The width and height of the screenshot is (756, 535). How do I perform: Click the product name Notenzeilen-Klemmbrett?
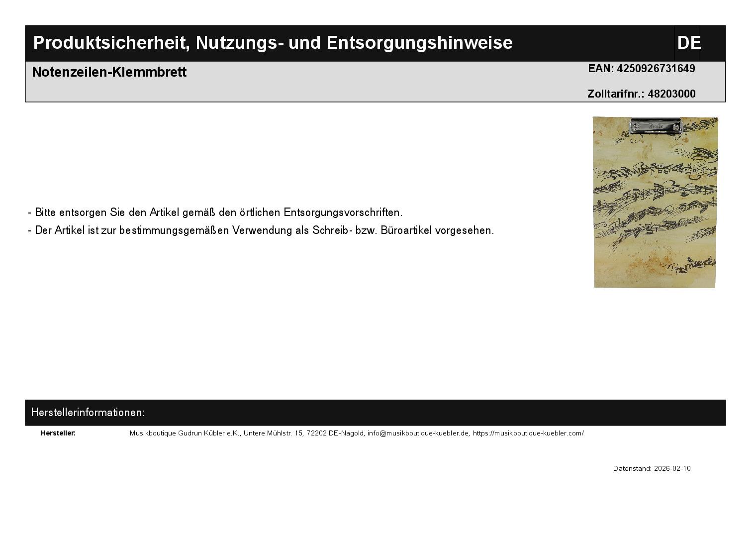pos(109,72)
